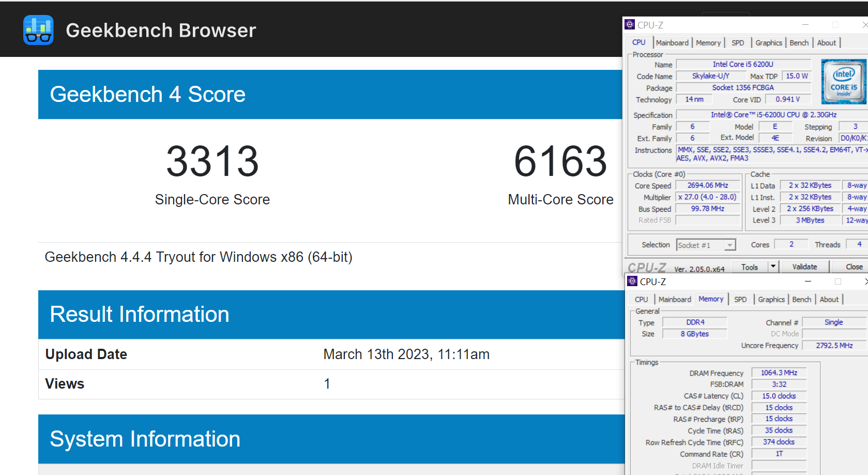Click the Multiplier value x 27.0
The width and height of the screenshot is (868, 475).
708,197
